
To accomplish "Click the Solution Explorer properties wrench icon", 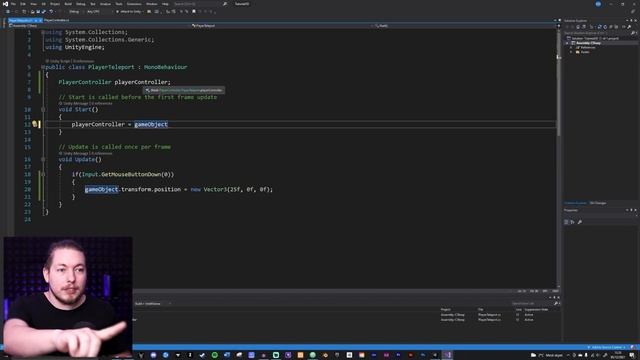I will (629, 27).
